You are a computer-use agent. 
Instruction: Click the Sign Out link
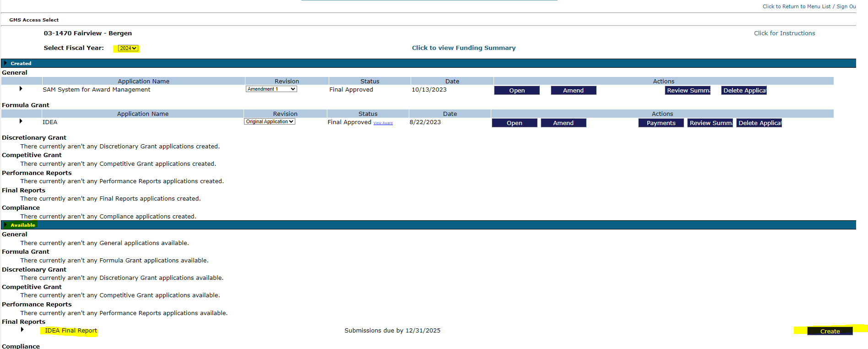846,6
